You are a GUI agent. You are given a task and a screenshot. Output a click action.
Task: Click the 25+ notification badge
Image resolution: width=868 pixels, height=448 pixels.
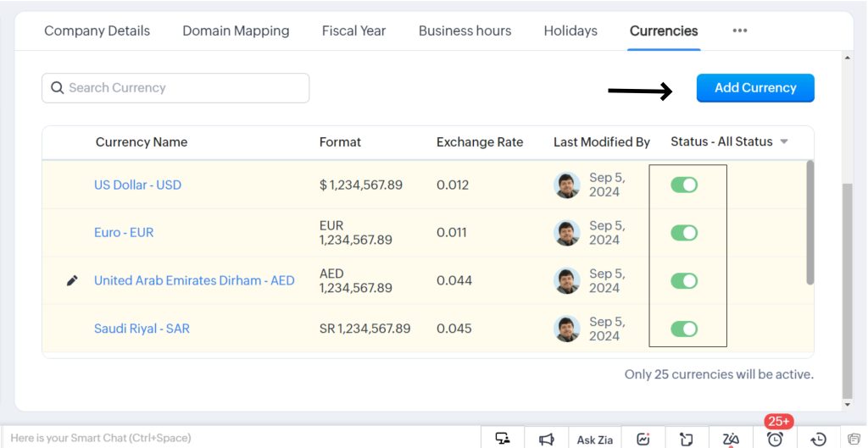coord(779,422)
